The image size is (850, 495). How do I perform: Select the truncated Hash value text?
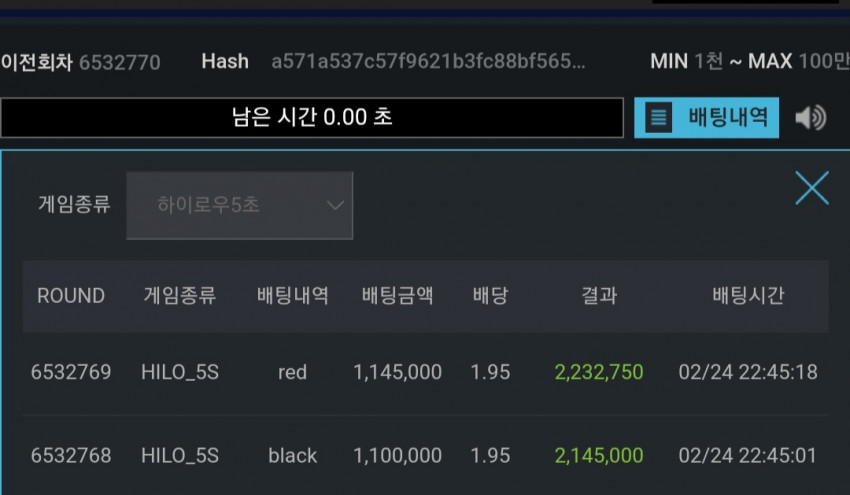tap(428, 62)
